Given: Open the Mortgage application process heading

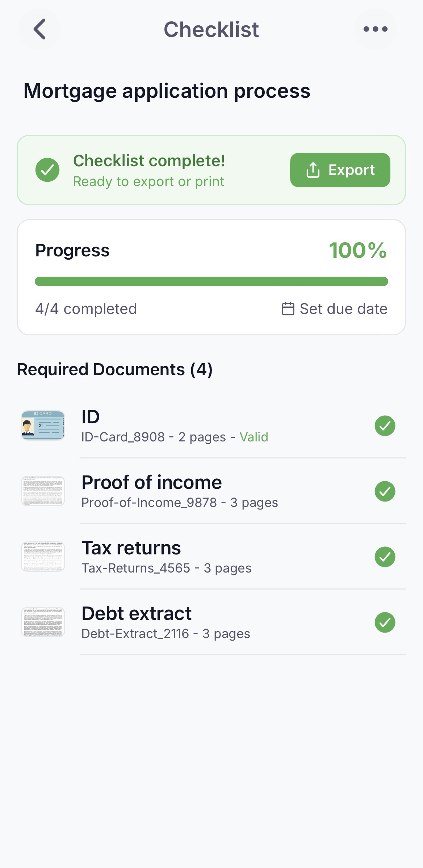Looking at the screenshot, I should [x=167, y=91].
